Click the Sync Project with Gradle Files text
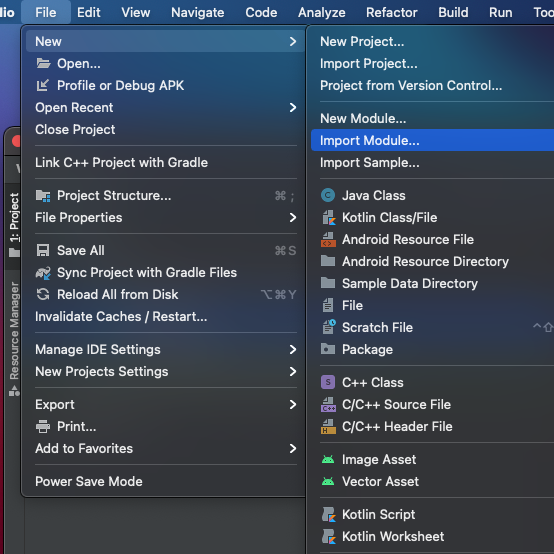 pos(147,273)
